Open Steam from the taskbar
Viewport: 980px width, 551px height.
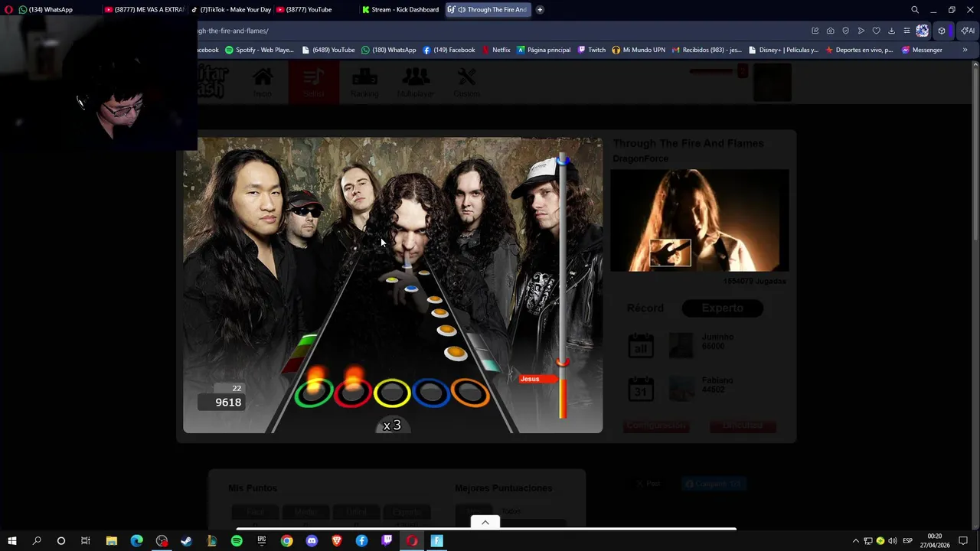tap(186, 541)
